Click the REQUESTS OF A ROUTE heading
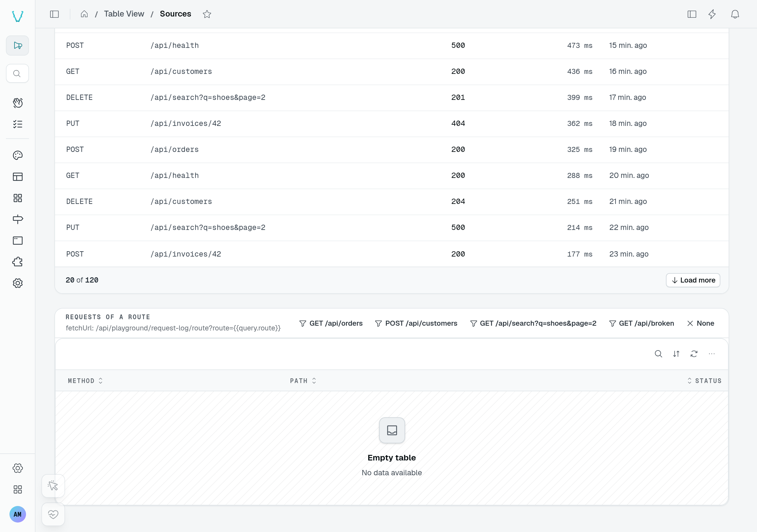This screenshot has height=532, width=757. (108, 317)
